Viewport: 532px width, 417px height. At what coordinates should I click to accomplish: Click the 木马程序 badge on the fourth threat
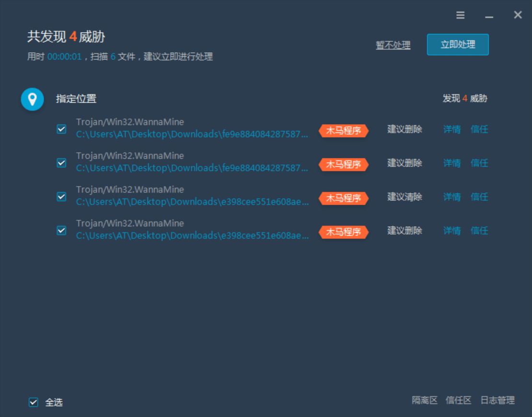(343, 232)
